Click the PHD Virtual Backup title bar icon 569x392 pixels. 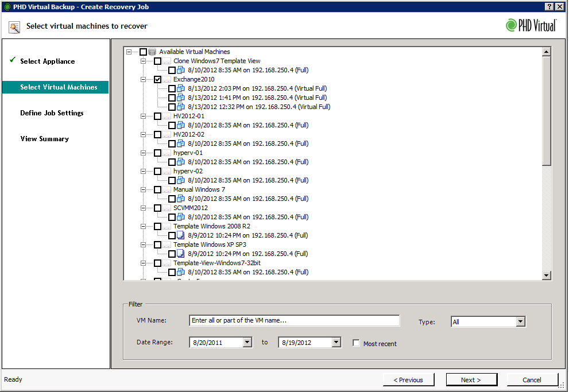(x=7, y=7)
